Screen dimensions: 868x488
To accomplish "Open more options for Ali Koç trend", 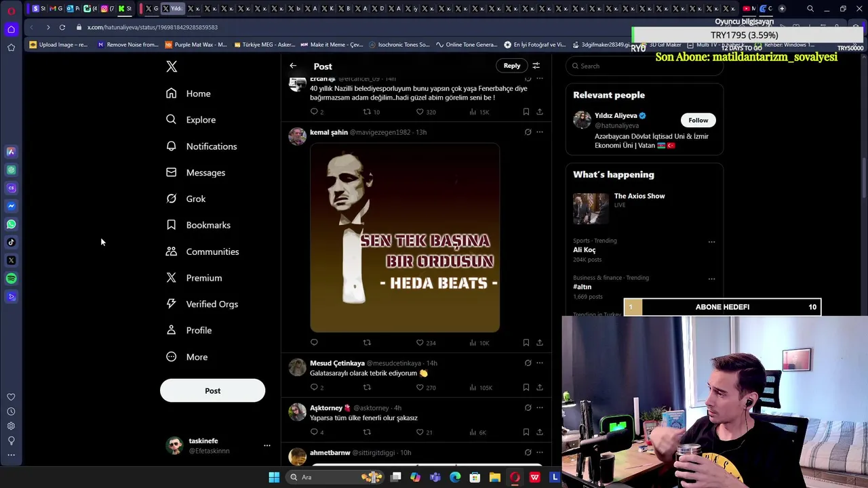I will (x=711, y=241).
